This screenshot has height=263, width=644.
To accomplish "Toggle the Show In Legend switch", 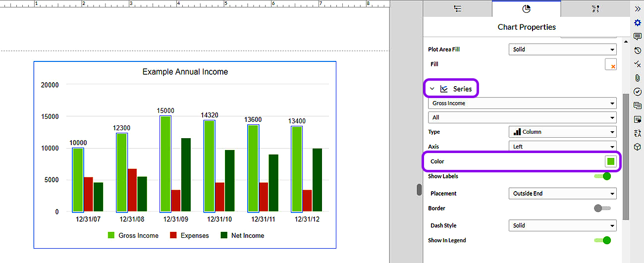I will point(602,240).
